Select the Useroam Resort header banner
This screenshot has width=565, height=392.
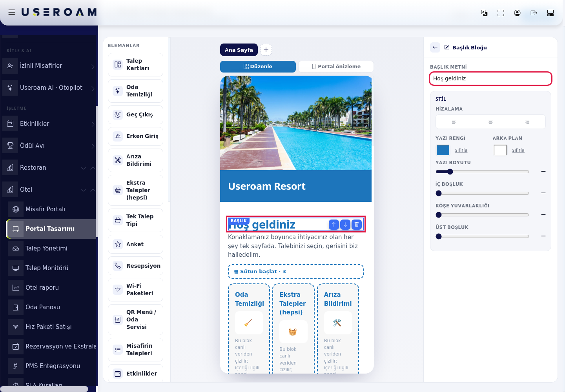tap(296, 186)
